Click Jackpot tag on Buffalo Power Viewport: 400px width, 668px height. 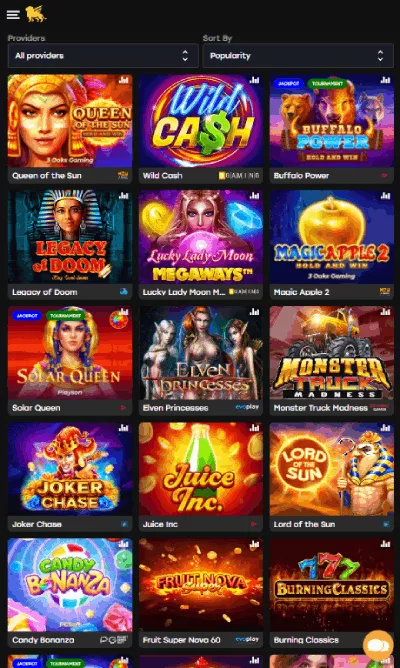[x=288, y=83]
